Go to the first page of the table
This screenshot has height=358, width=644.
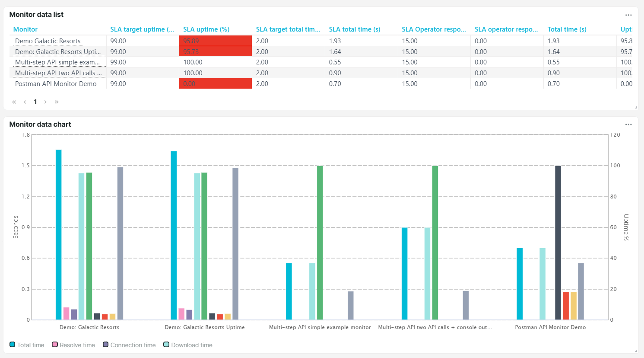[x=14, y=102]
